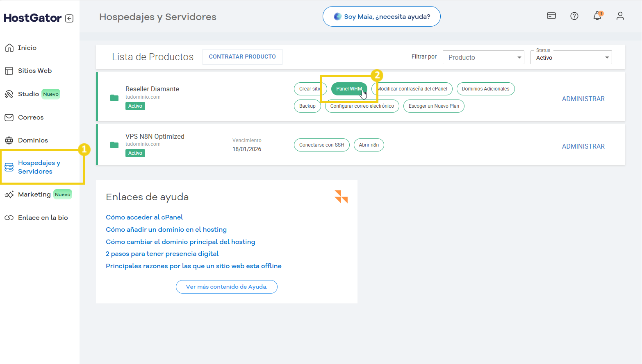Click CONTRATAR PRODUCTO button

point(242,57)
